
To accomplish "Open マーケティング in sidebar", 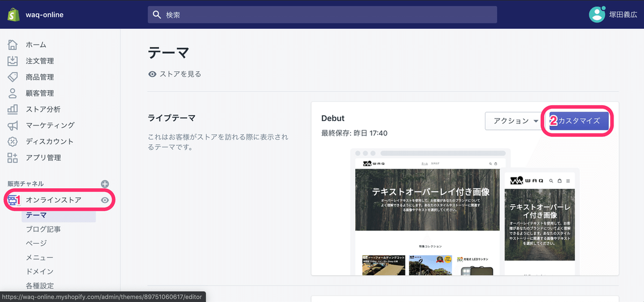I will 50,125.
